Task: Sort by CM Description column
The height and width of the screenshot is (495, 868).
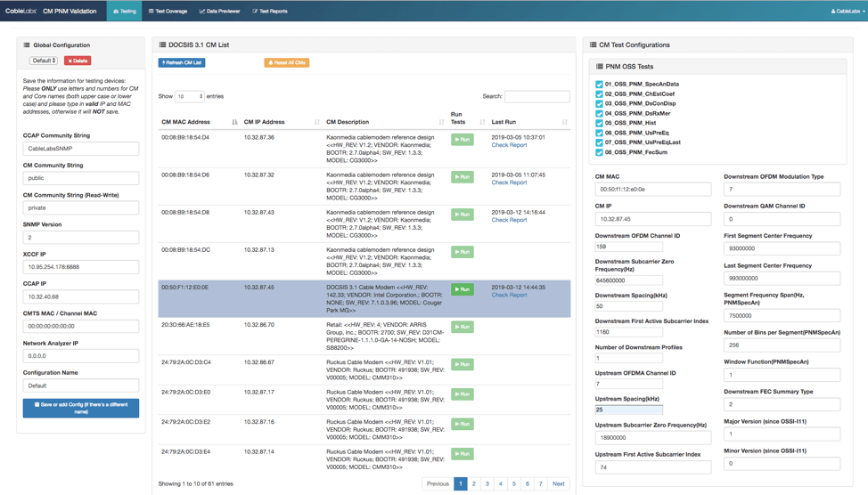Action: [x=385, y=122]
